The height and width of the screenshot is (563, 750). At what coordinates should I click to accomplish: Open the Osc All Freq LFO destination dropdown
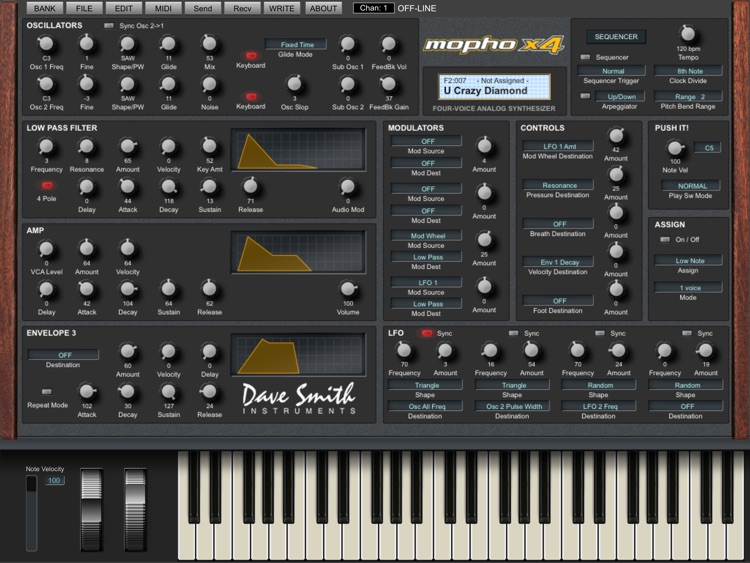coord(426,406)
